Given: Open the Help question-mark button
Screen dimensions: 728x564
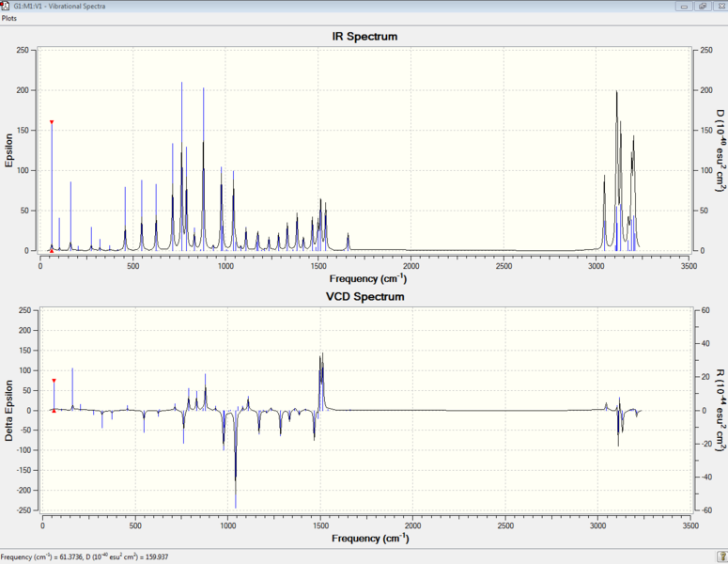Looking at the screenshot, I should [x=722, y=556].
